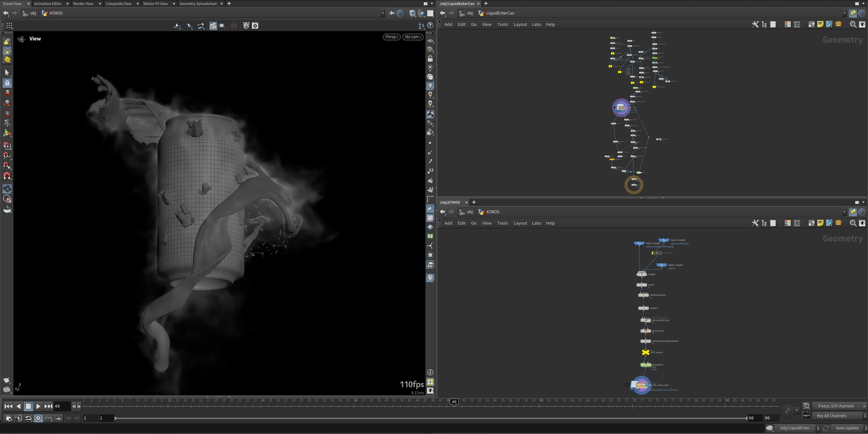Open the color palette in the ATMOS network toolbar
Viewport: 868px width, 434px height.
pos(787,223)
